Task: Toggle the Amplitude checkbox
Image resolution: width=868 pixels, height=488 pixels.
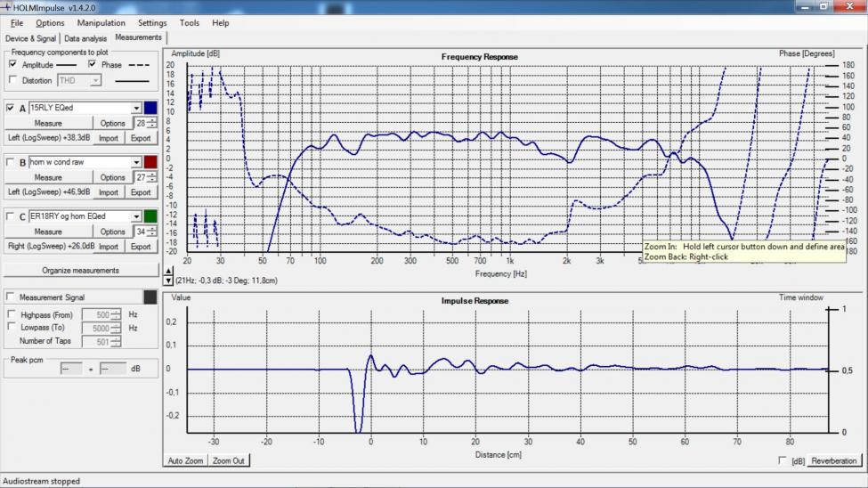Action: (12, 65)
